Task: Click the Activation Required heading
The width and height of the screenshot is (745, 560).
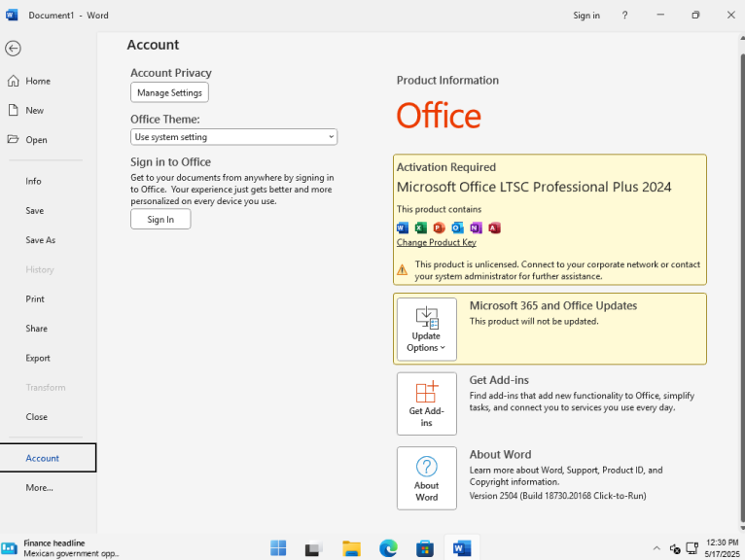Action: pos(446,167)
